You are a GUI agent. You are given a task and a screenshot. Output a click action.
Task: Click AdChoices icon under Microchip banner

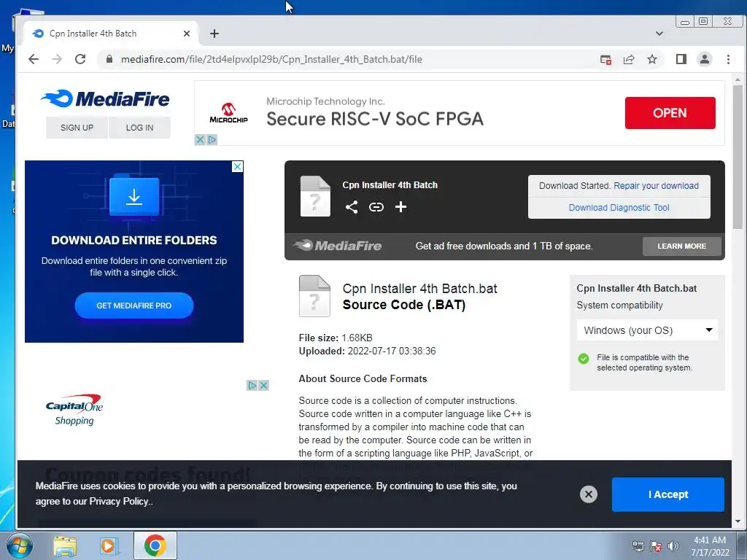(x=212, y=139)
